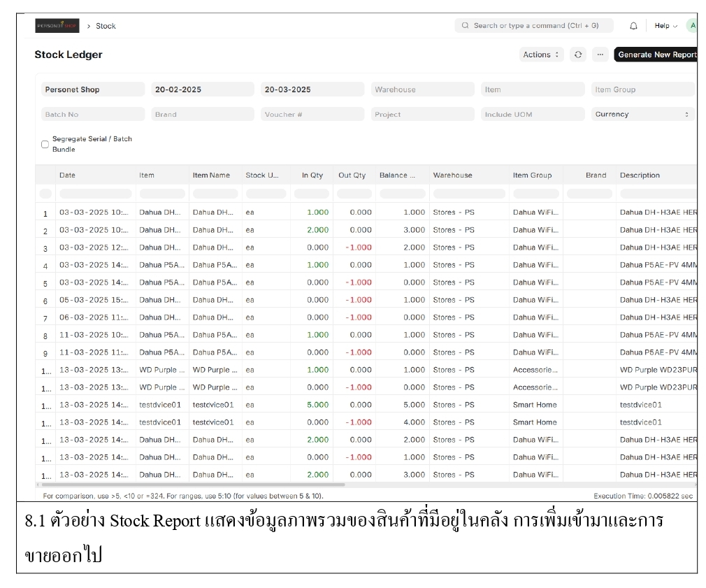This screenshot has height=588, width=706.
Task: Click the horizontal scrollbar under the table
Action: pos(193,485)
